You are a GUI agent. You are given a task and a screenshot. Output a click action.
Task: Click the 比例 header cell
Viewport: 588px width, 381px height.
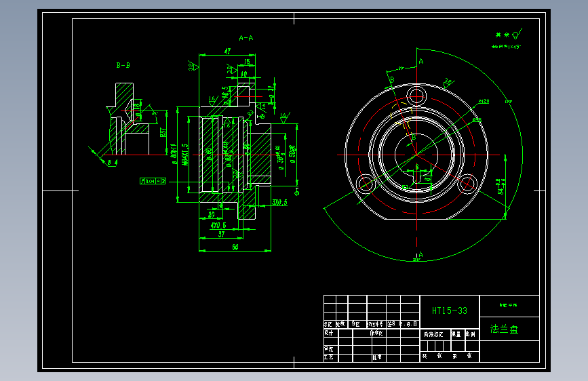pos(471,334)
